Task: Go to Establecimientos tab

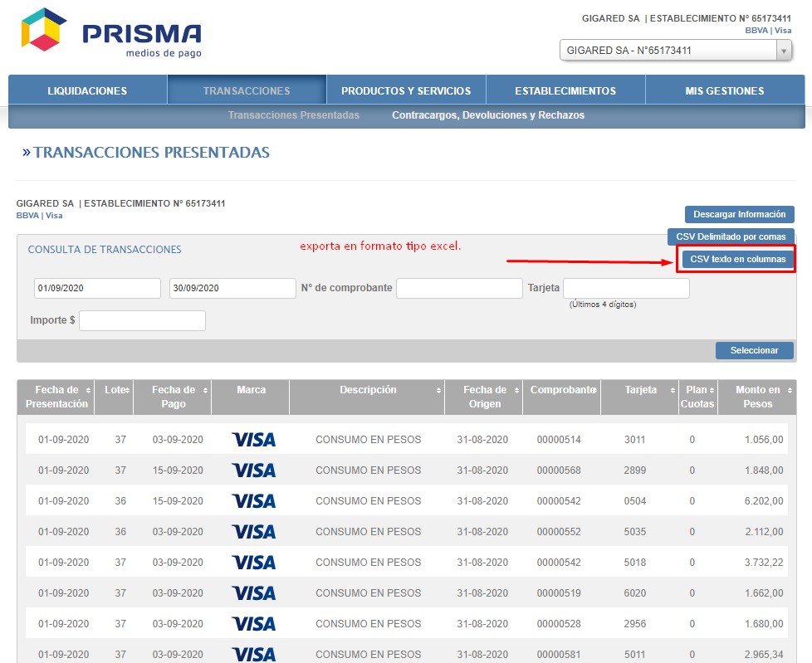Action: click(565, 90)
